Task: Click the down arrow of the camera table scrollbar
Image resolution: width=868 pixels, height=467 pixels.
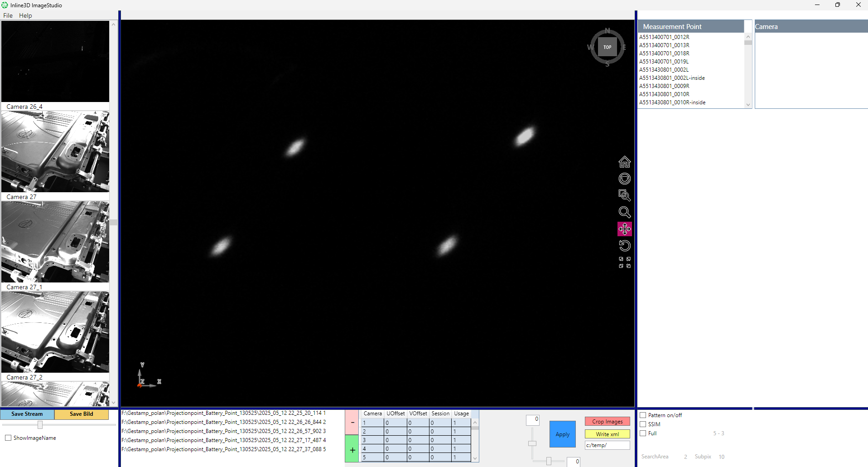Action: 475,458
